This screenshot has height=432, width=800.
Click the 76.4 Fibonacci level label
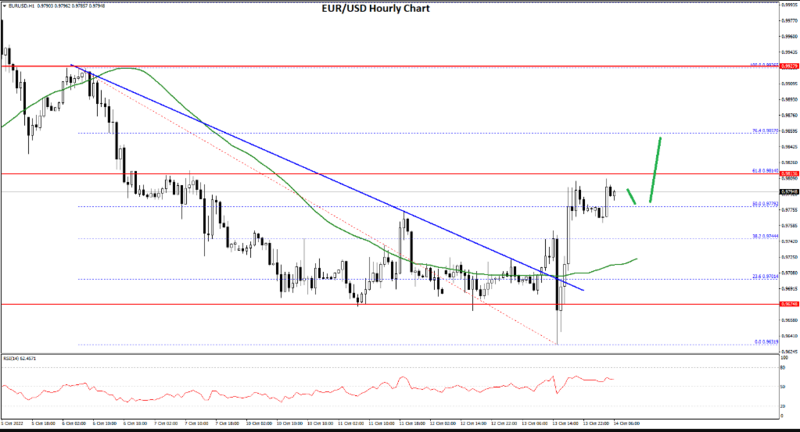765,131
